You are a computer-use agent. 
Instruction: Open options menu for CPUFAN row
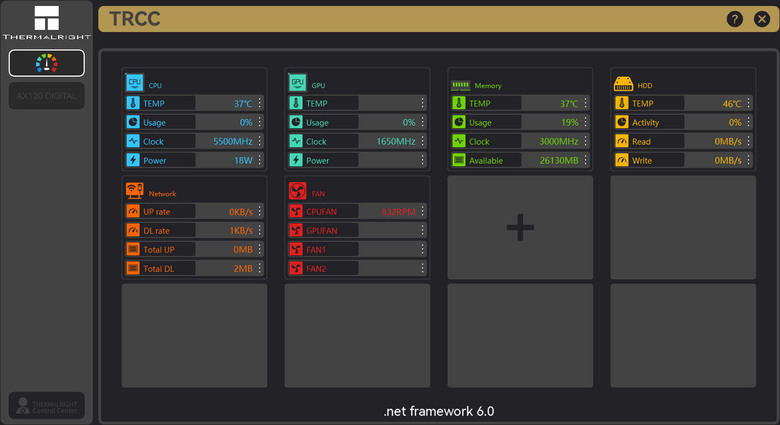coord(423,211)
